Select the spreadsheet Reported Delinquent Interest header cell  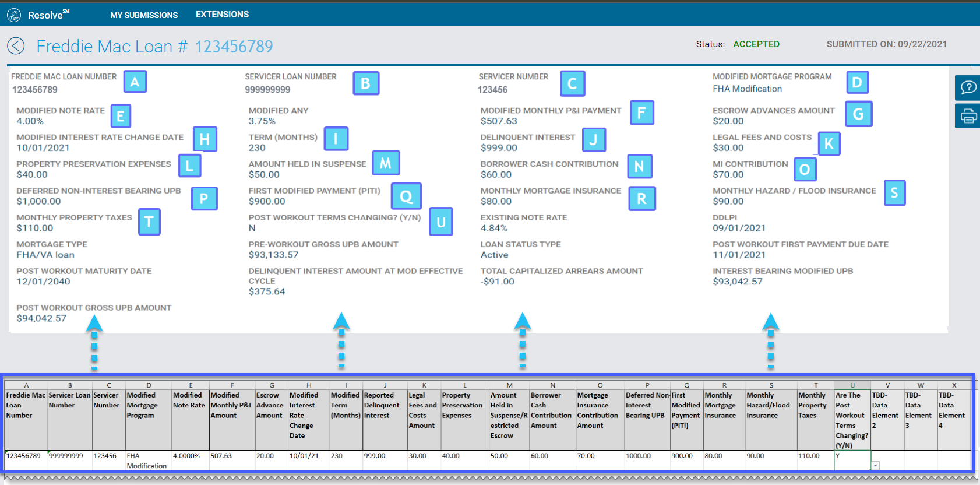click(385, 420)
